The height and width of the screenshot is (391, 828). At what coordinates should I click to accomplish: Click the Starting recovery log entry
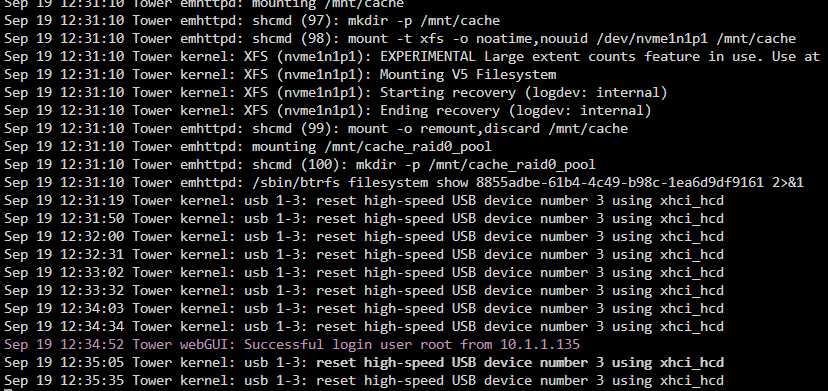coord(336,92)
